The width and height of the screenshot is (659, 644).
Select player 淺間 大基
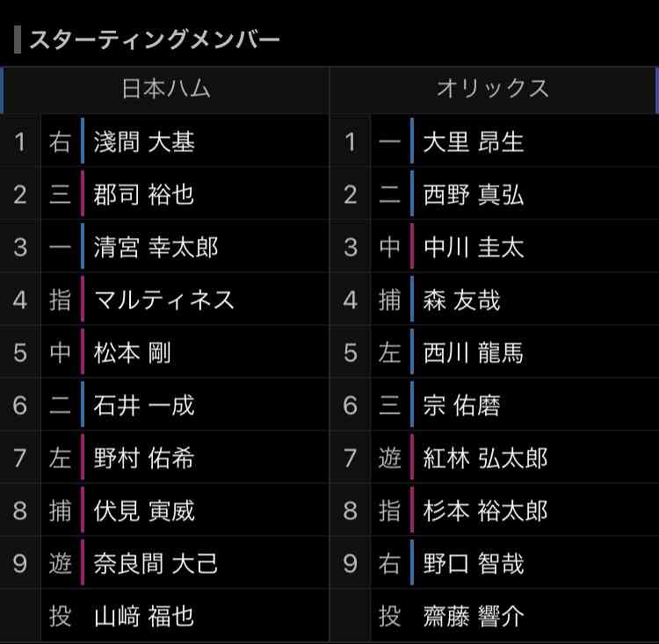coord(144,141)
